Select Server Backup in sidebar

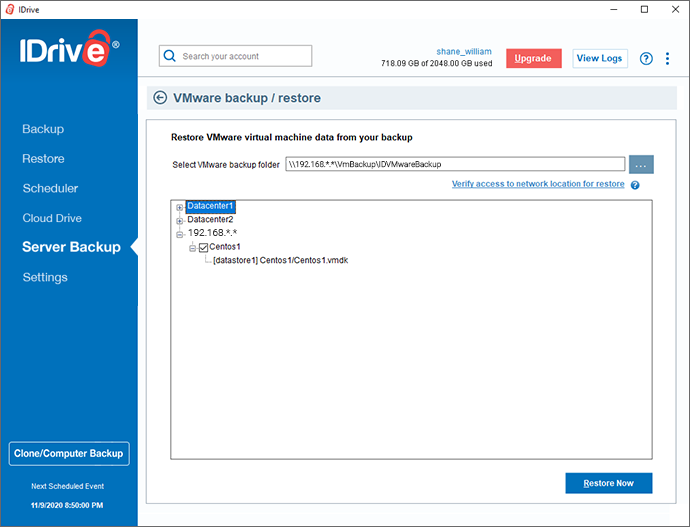pos(71,247)
